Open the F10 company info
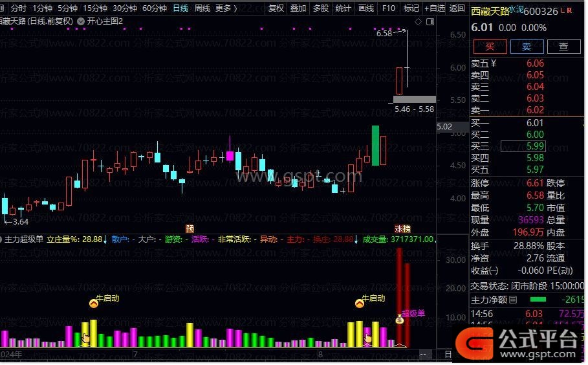This screenshot has width=588, height=365. click(389, 8)
